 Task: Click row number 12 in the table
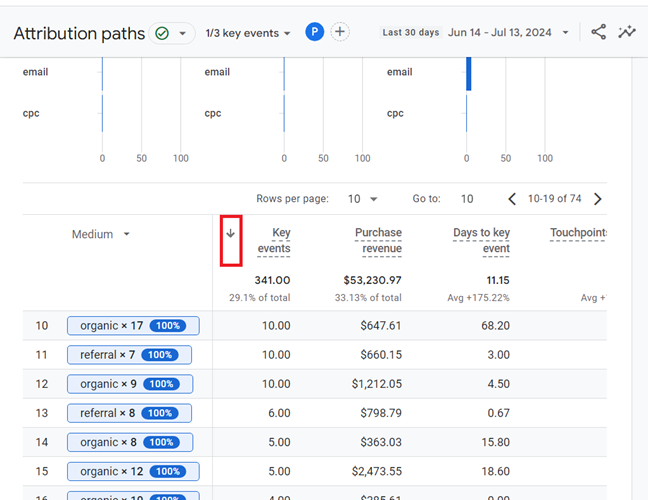pyautogui.click(x=42, y=384)
